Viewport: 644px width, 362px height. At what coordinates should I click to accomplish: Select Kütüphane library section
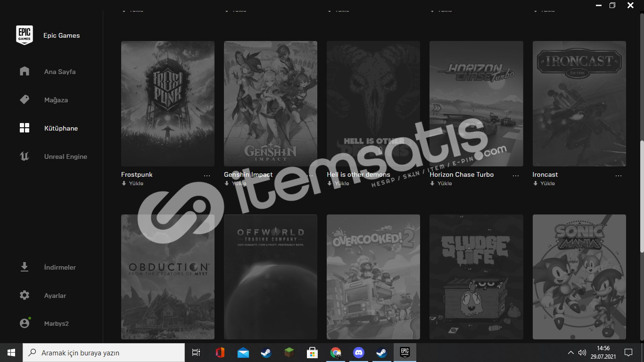pos(61,128)
